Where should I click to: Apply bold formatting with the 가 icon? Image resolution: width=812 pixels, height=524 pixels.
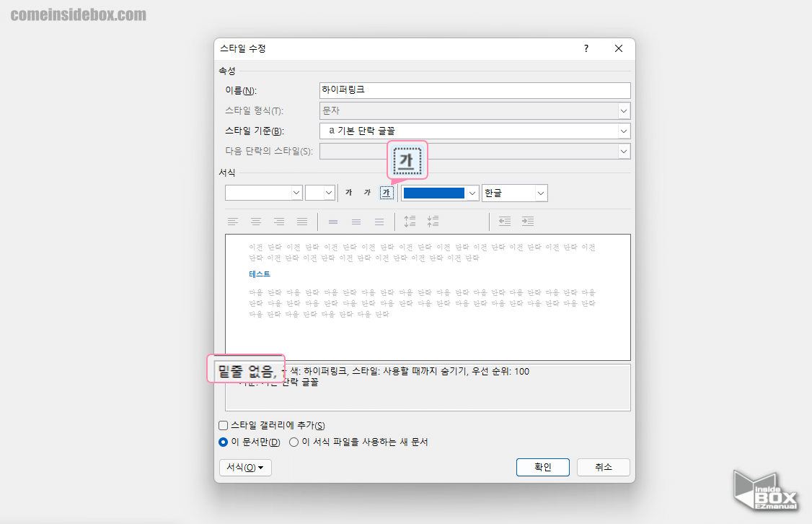click(x=348, y=193)
